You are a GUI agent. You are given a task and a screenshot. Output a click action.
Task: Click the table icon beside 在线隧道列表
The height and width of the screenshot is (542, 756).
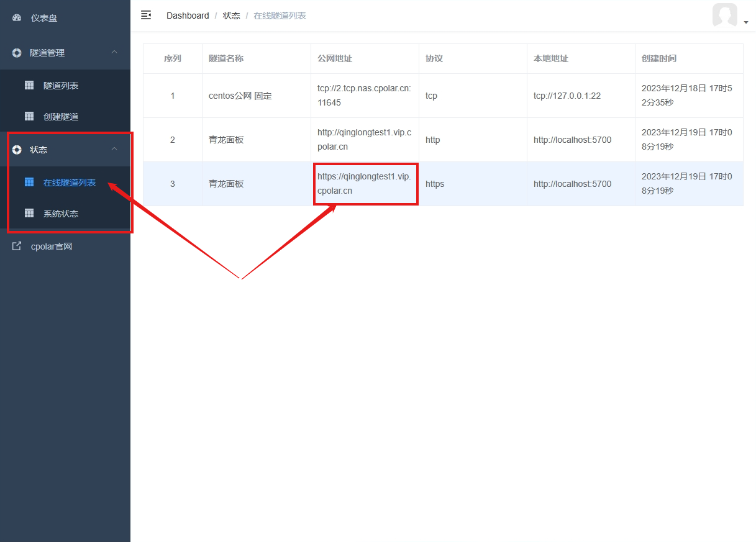click(x=29, y=182)
